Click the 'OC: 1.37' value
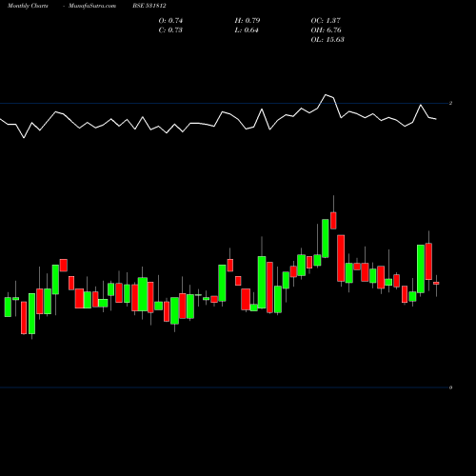 point(326,21)
